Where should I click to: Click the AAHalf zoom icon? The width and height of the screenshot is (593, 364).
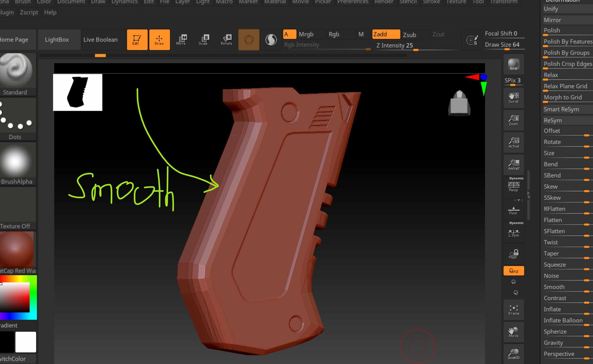click(x=514, y=165)
